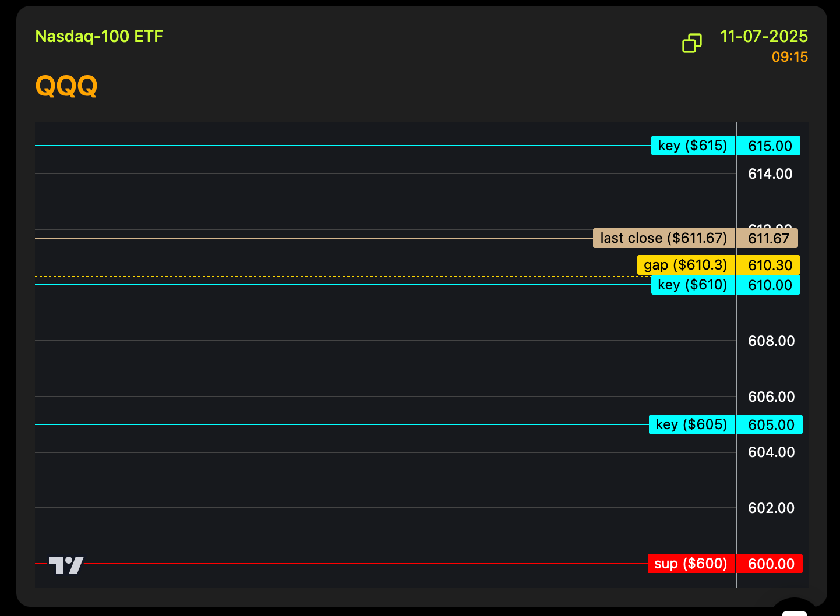
Task: Click the copy chart icon
Action: point(691,43)
